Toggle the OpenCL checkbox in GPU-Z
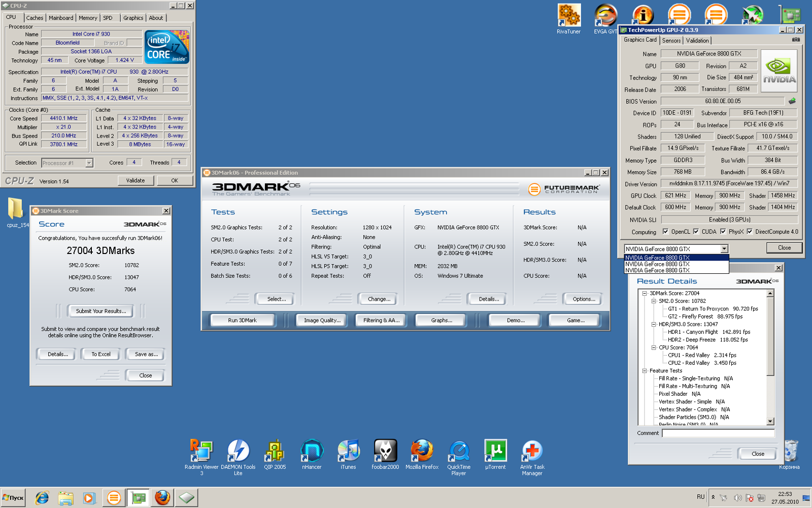The image size is (812, 508). [665, 232]
